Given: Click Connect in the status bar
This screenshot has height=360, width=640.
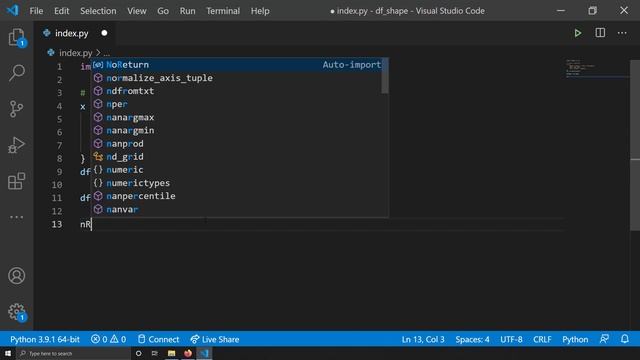Looking at the screenshot, I should coord(158,339).
